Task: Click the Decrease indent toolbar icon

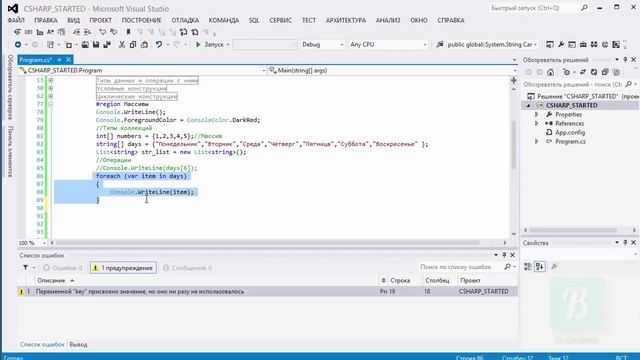Action: [x=76, y=32]
